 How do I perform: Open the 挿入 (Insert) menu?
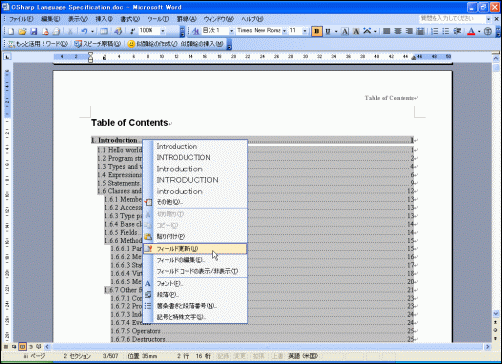[x=104, y=19]
